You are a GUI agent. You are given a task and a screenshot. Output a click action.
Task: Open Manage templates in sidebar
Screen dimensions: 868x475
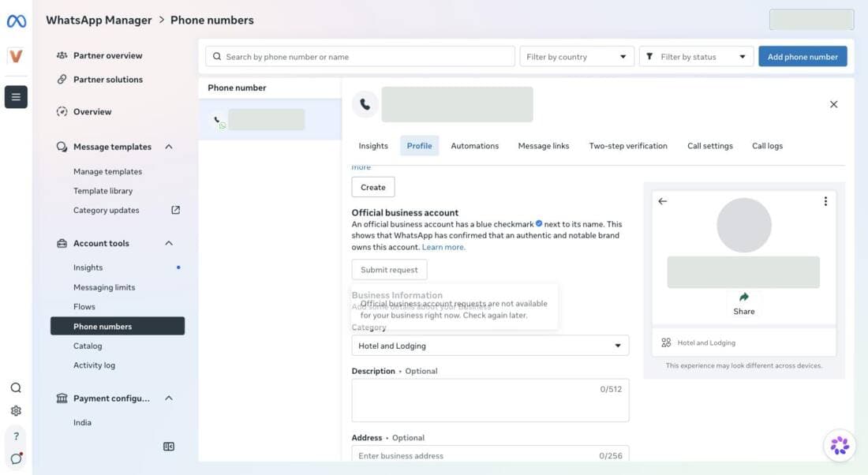[x=107, y=172]
